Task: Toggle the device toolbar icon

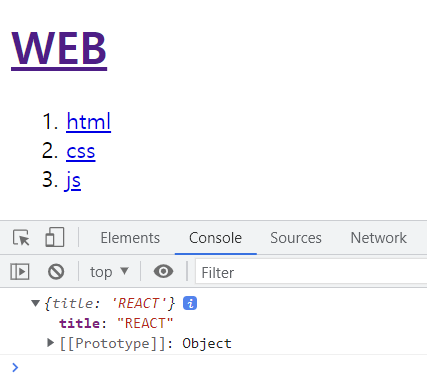Action: click(55, 237)
